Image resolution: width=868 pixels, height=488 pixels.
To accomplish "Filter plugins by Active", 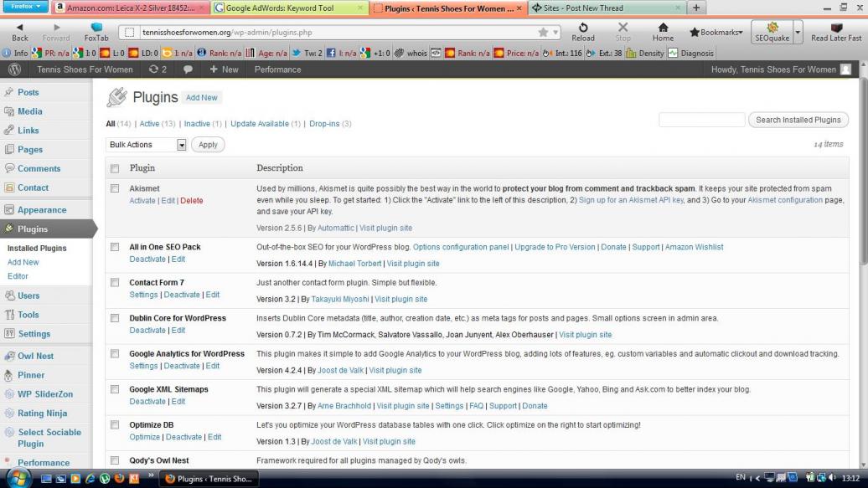I will pos(149,124).
